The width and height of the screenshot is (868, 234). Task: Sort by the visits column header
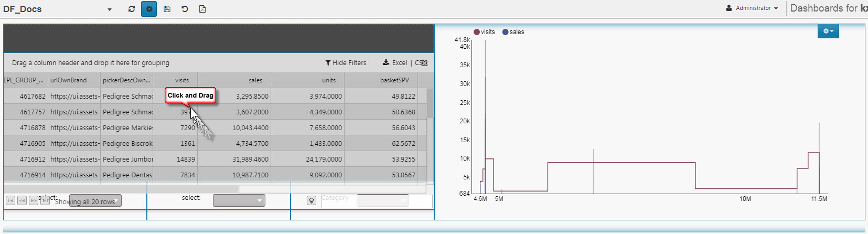(x=182, y=80)
